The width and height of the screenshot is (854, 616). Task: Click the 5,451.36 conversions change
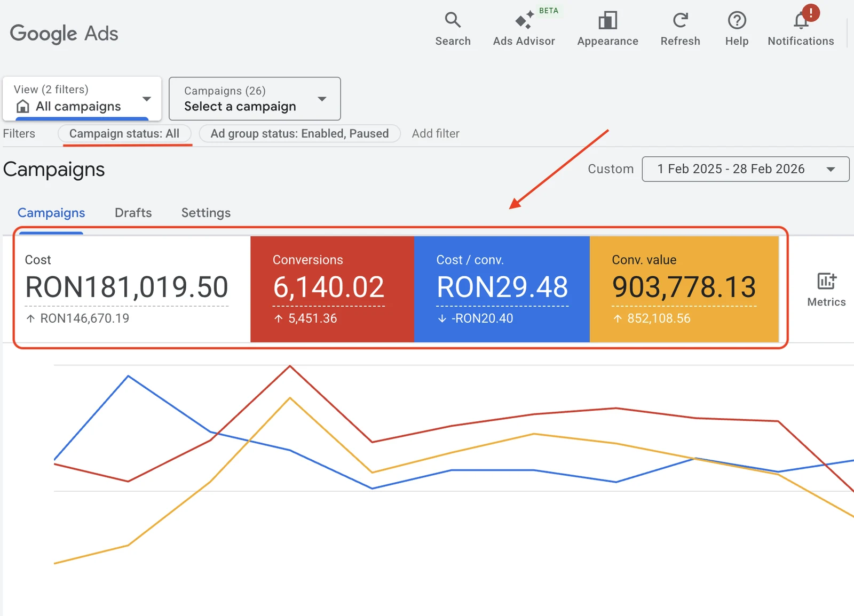coord(313,318)
